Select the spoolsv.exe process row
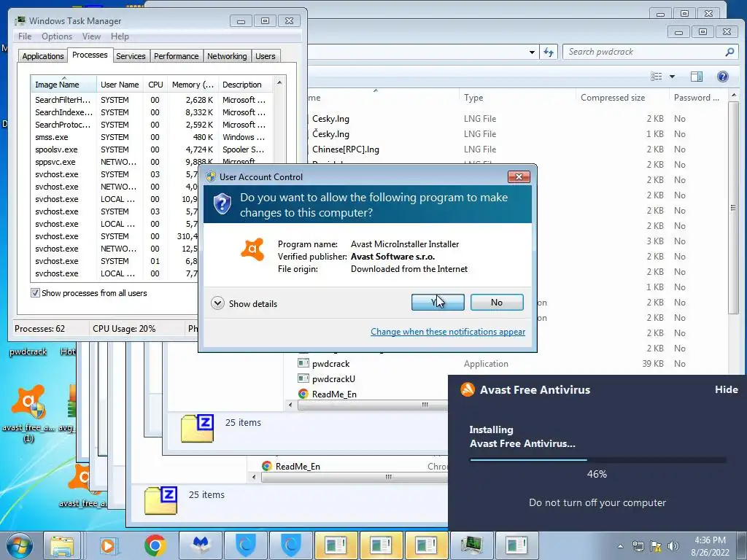The image size is (747, 560). click(151, 149)
